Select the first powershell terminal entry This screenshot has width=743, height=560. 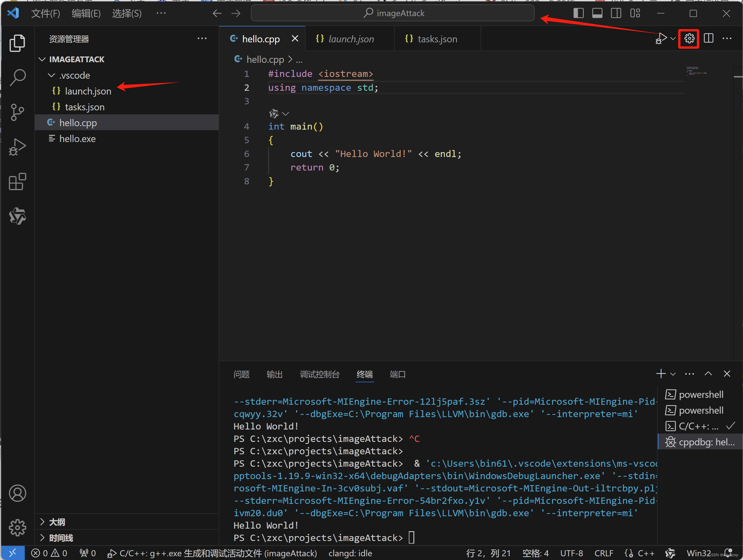pyautogui.click(x=700, y=394)
